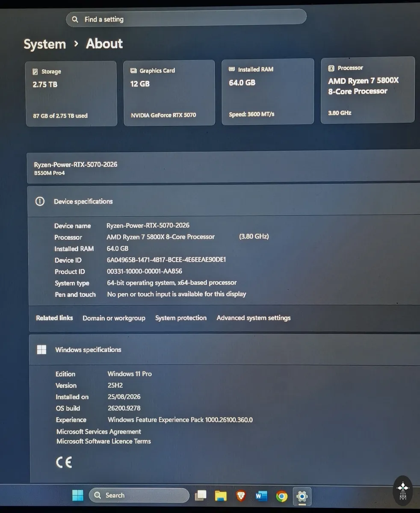Click the info icon beside Device specifications
Screen dimensions: 420x513
(40, 201)
